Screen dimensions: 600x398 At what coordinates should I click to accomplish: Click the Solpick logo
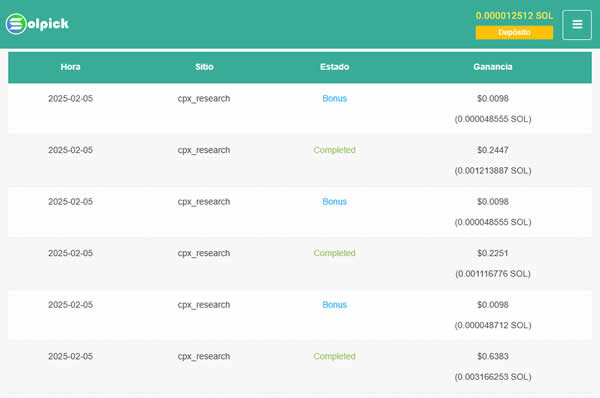(x=37, y=24)
